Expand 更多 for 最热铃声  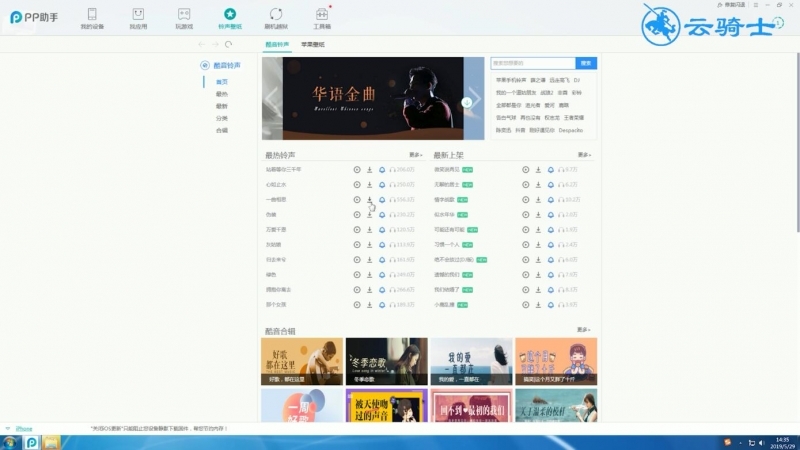pos(415,155)
